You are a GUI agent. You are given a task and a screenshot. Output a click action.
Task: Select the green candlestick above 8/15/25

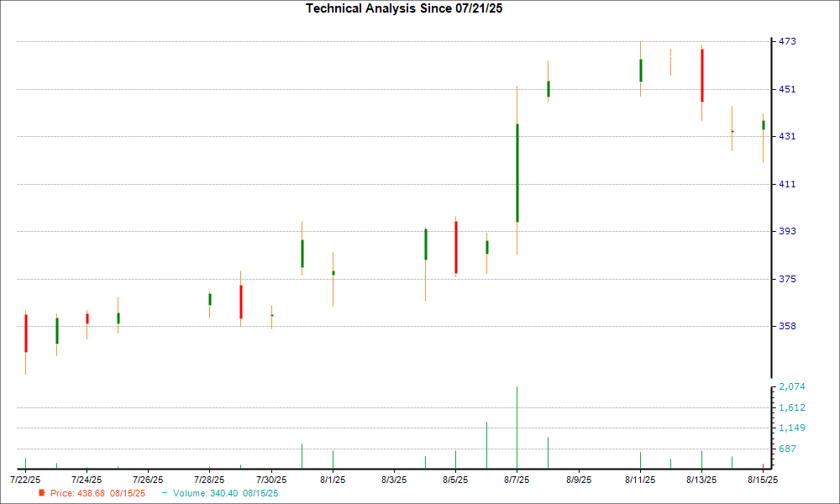coord(764,125)
